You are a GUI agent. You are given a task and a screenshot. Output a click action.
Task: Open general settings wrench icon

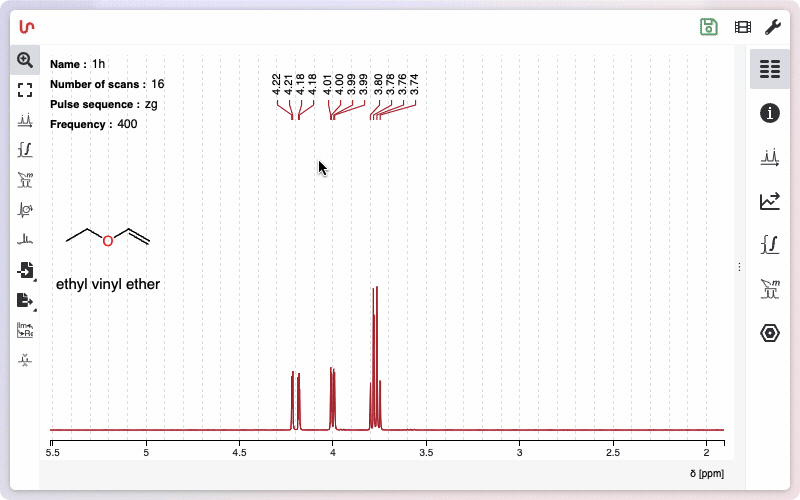pyautogui.click(x=772, y=27)
